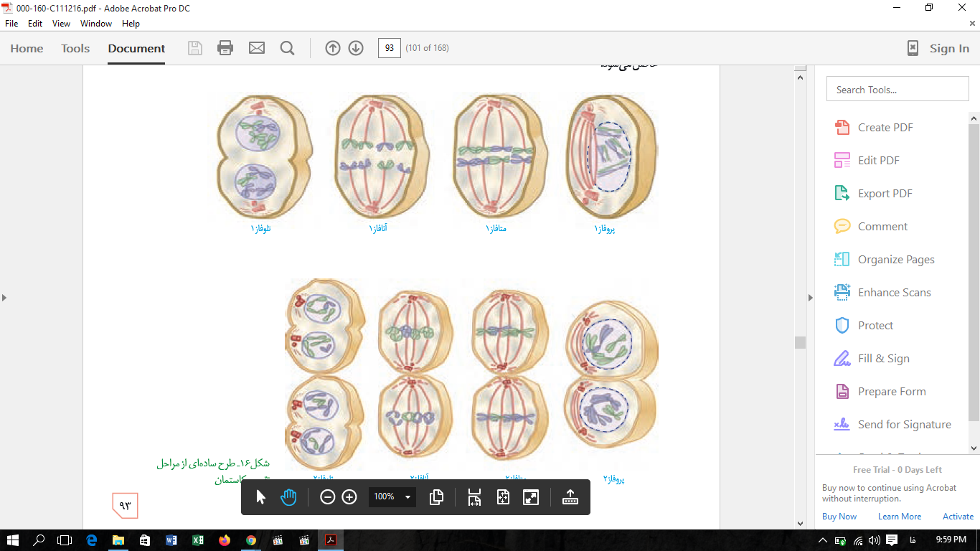Open the File menu
The image size is (980, 551).
(11, 23)
